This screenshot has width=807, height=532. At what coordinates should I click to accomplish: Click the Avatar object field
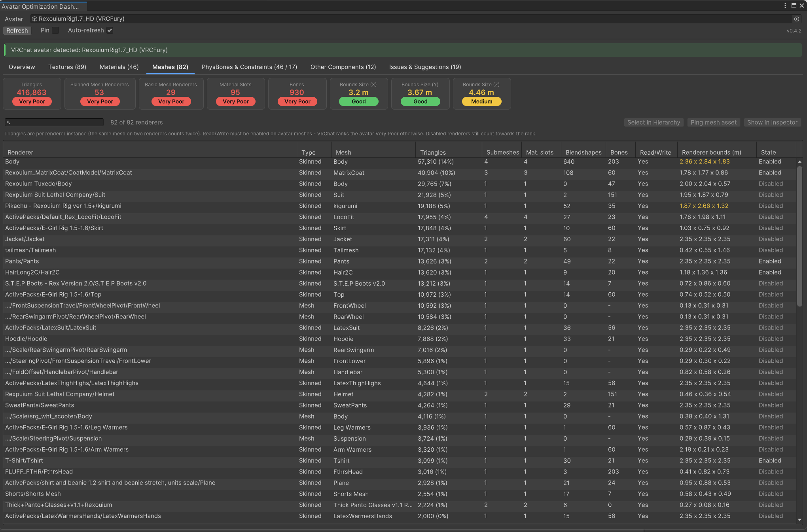pyautogui.click(x=416, y=19)
